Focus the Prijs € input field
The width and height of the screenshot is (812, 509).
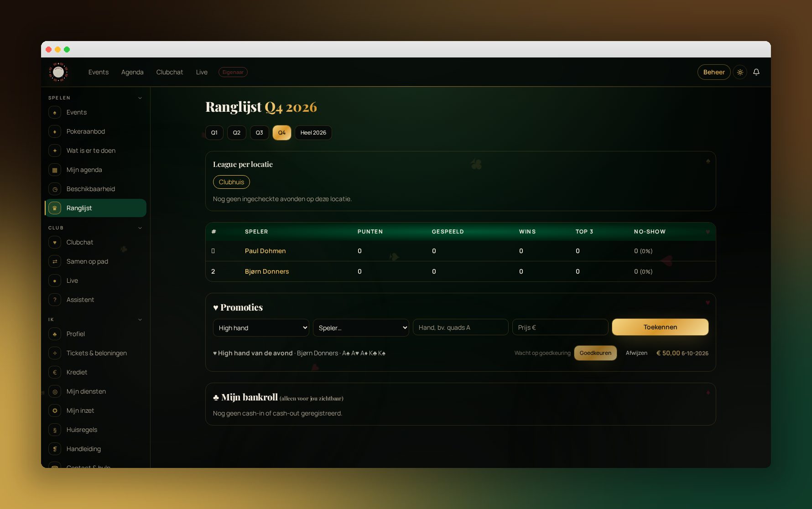coord(560,327)
